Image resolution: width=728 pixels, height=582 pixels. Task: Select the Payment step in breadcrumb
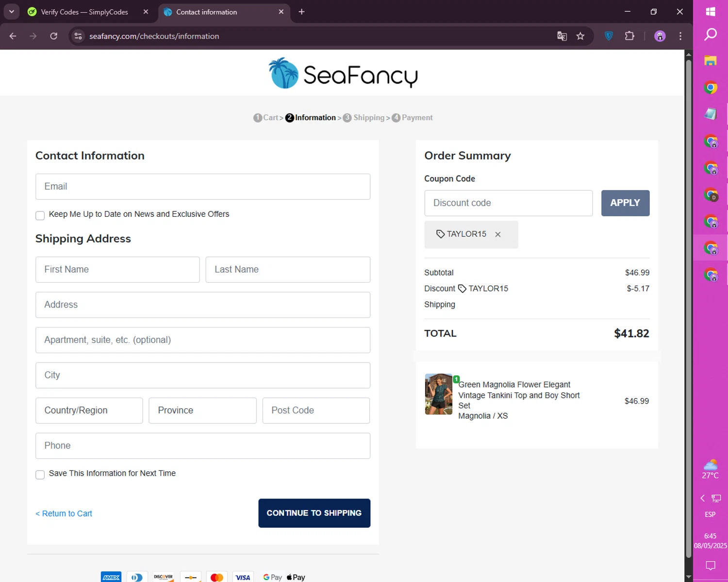point(412,117)
